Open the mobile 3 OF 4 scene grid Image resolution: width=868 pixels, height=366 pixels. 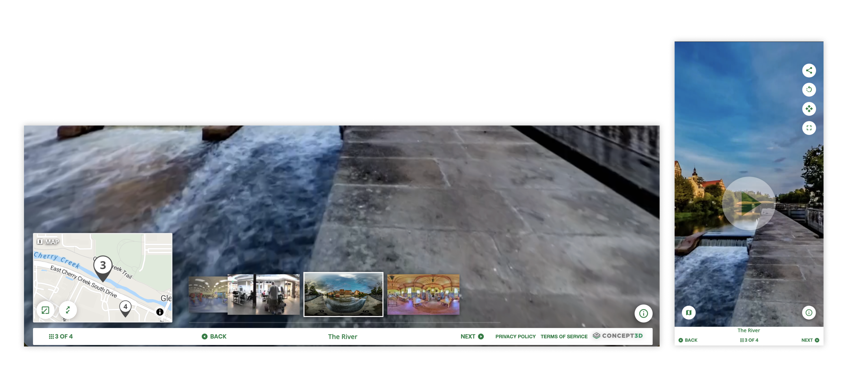[749, 340]
